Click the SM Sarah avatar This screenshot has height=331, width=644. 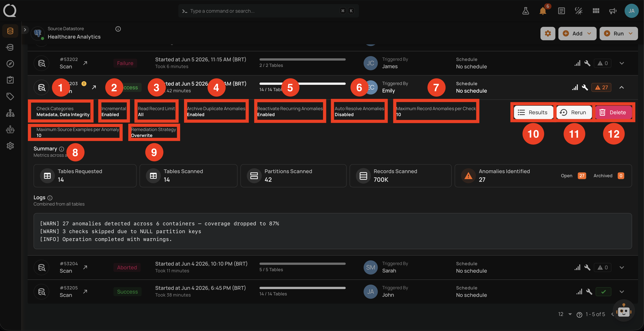click(370, 268)
